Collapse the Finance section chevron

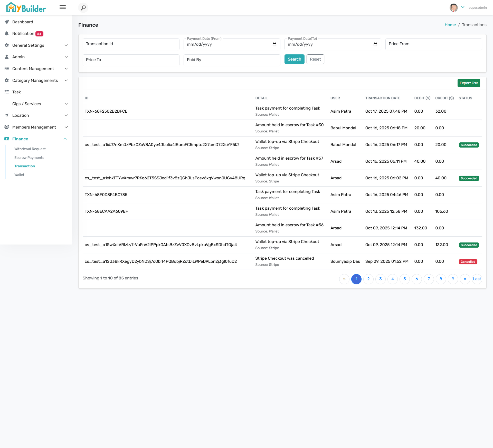coord(65,139)
